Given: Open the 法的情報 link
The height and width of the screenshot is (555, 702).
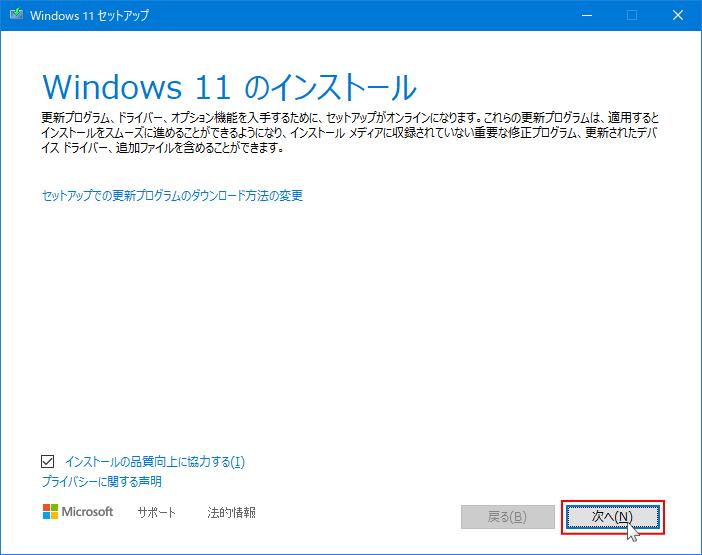Looking at the screenshot, I should click(231, 512).
